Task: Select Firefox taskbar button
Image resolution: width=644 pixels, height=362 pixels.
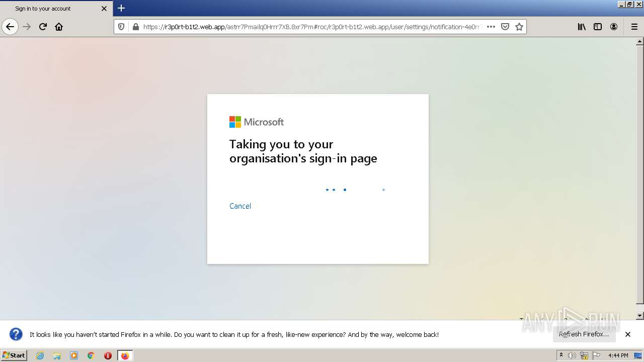Action: (x=125, y=355)
